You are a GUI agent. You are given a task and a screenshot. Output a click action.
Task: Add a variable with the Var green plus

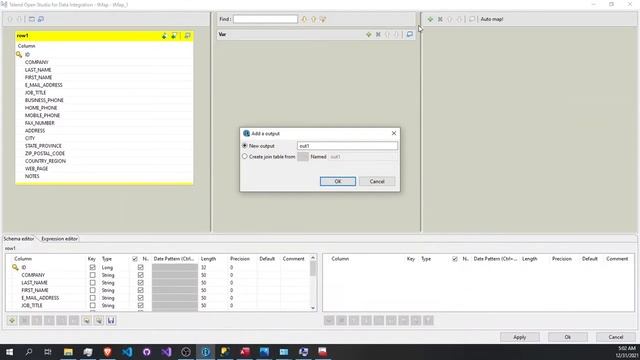click(x=369, y=35)
